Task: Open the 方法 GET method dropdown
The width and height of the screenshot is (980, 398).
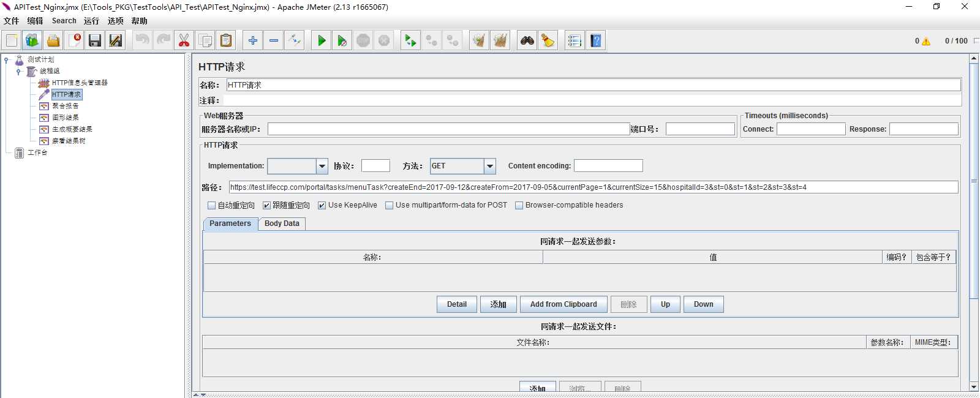Action: pos(489,166)
